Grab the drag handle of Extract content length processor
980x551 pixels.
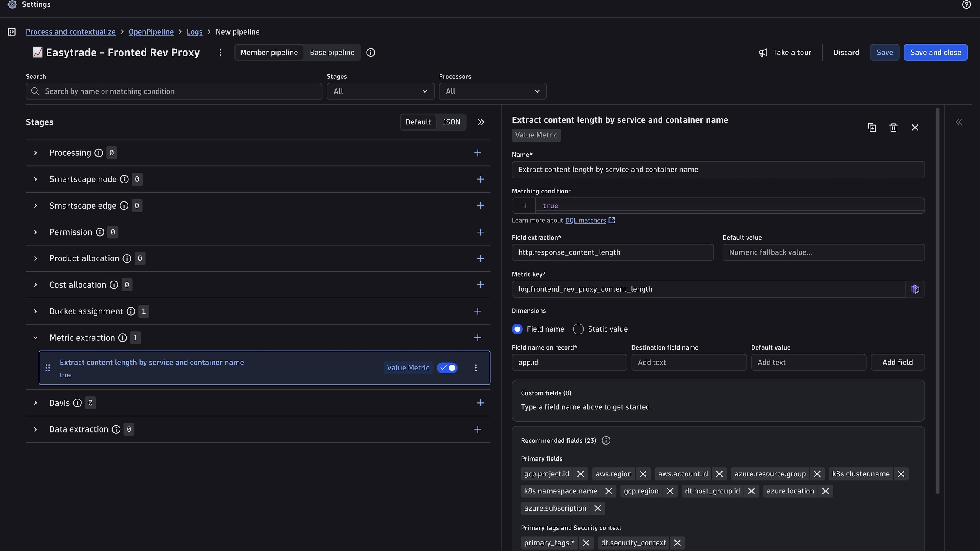[48, 368]
